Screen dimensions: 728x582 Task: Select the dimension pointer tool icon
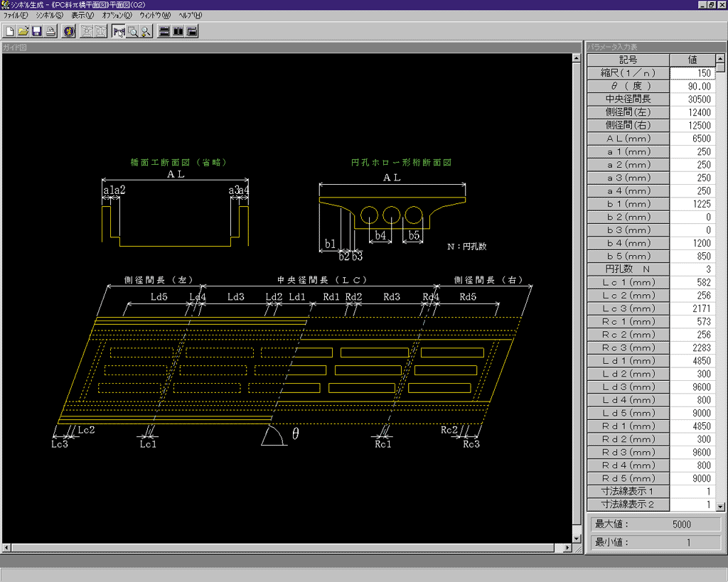tap(119, 31)
